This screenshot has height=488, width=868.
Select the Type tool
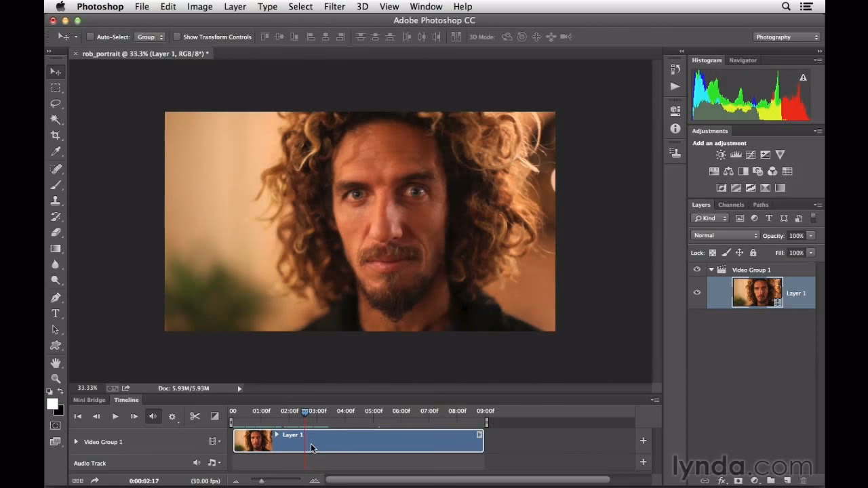[56, 313]
